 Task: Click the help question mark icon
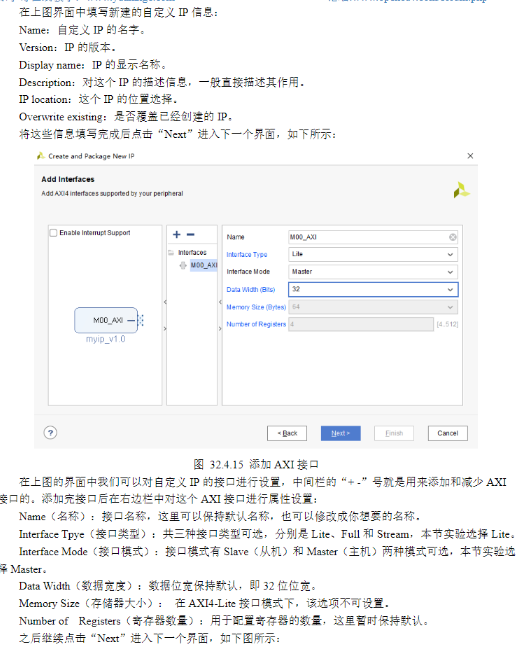50,433
